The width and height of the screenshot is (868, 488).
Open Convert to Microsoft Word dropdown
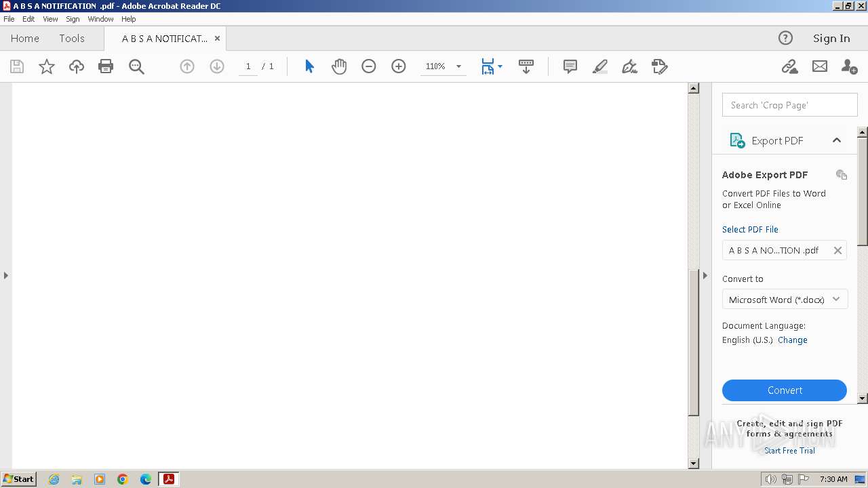785,300
